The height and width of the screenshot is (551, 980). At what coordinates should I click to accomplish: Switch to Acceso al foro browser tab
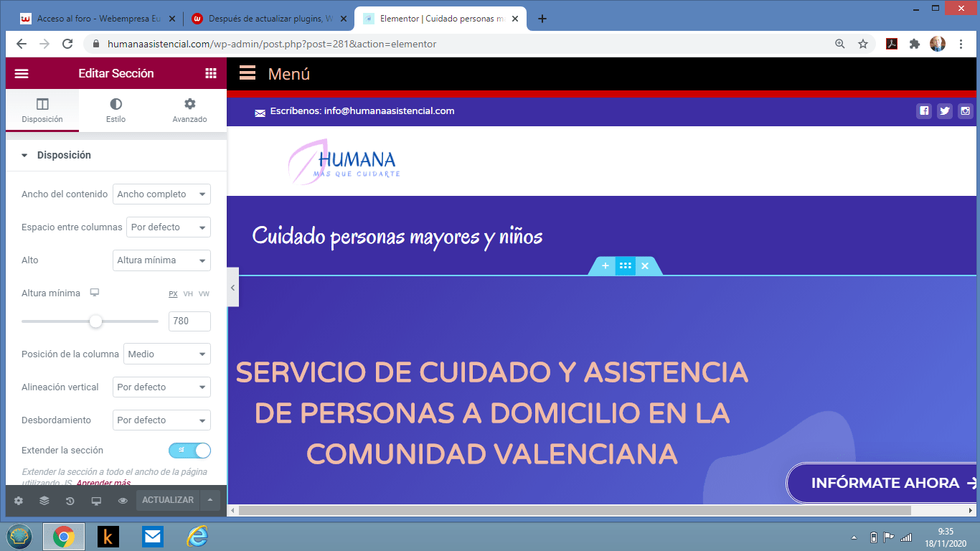pos(96,19)
